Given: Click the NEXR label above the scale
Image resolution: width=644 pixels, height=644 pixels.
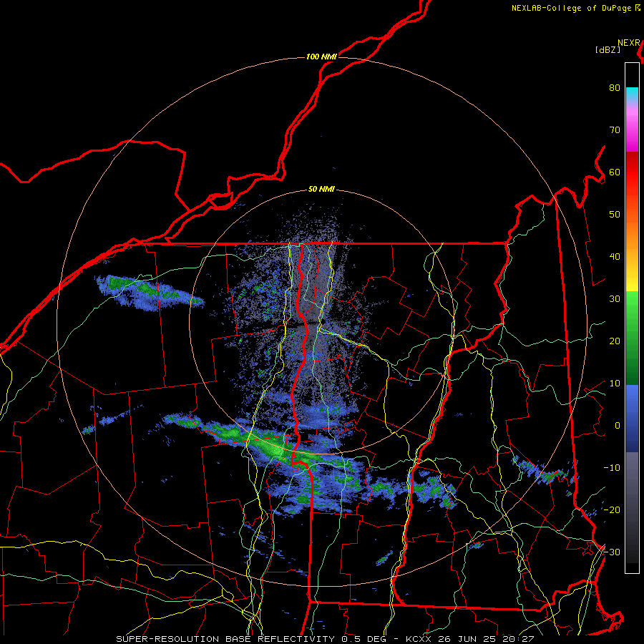Looking at the screenshot, I should (629, 43).
